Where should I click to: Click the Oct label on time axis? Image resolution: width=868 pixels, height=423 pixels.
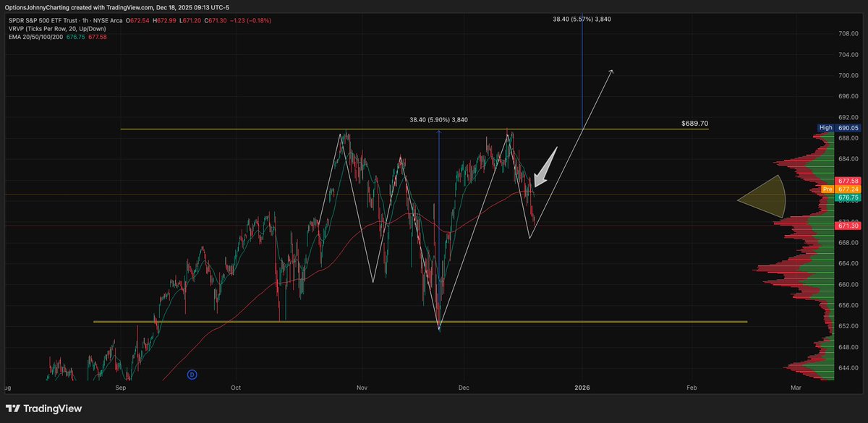tap(236, 388)
